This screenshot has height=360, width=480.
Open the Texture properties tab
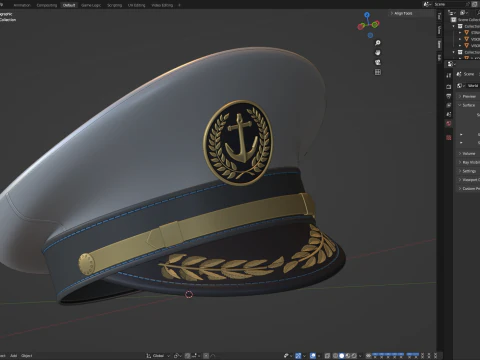[x=449, y=138]
